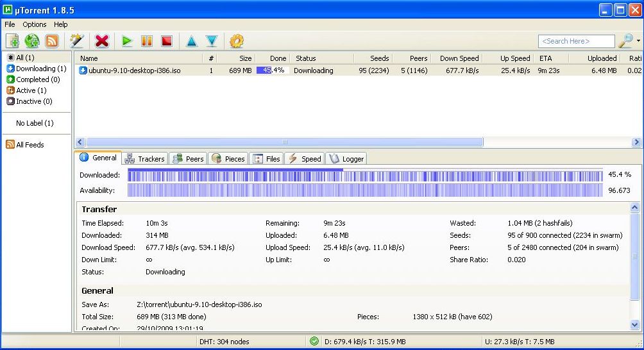
Task: Click the 45.4% Done progress bar
Action: (x=273, y=70)
